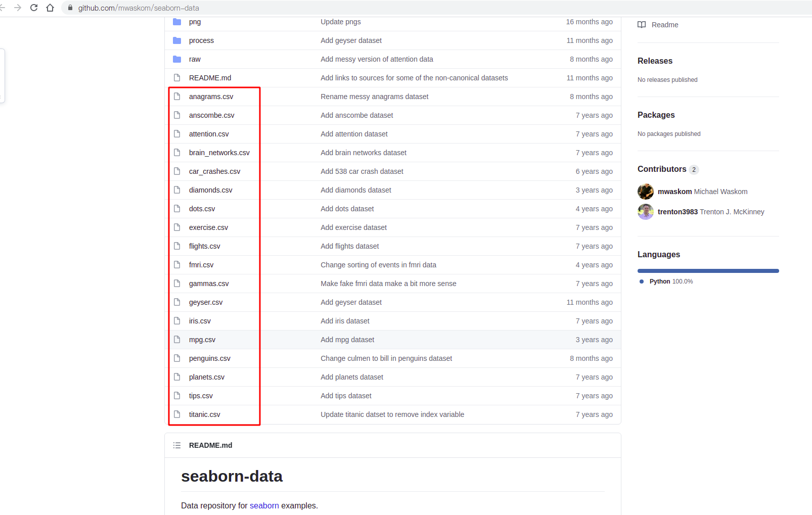
Task: Open commit 'Add 538 car crash dataset'
Action: [362, 171]
